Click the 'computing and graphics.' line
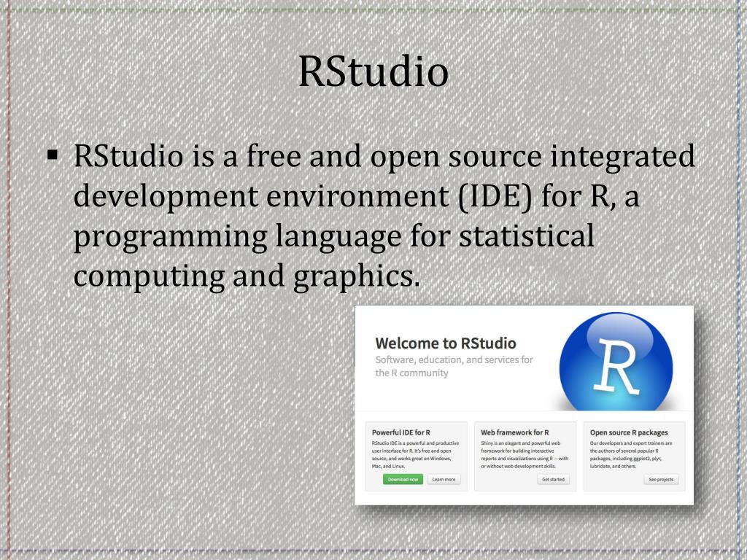 247,276
